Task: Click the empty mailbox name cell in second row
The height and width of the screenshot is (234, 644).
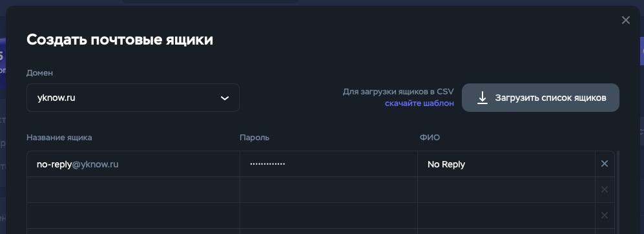Action: (x=134, y=189)
